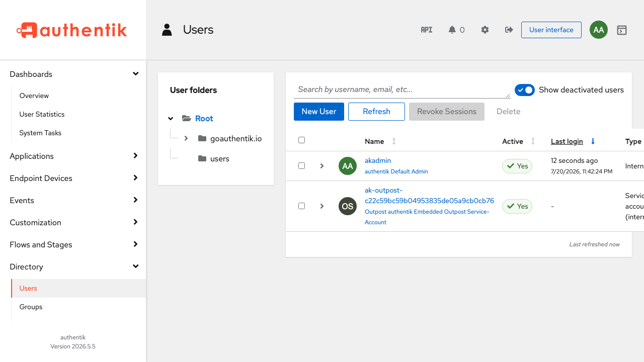
Task: Collapse the Root folder tree
Action: pos(171,119)
